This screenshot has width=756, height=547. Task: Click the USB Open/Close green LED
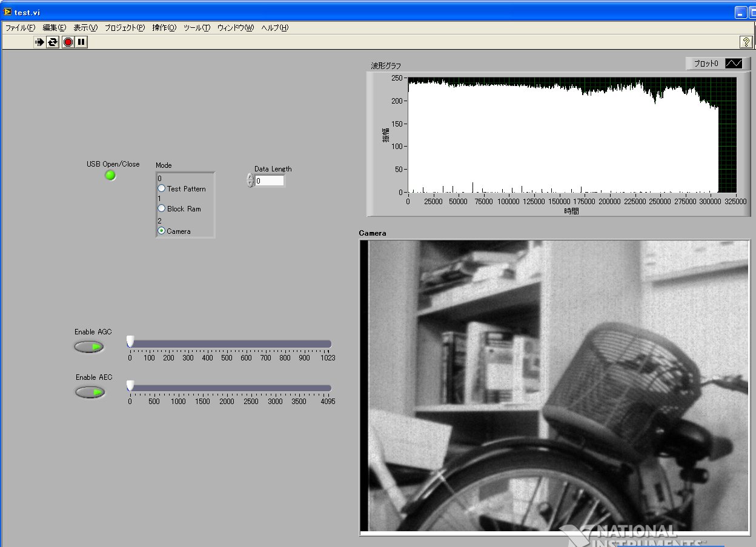tap(110, 176)
